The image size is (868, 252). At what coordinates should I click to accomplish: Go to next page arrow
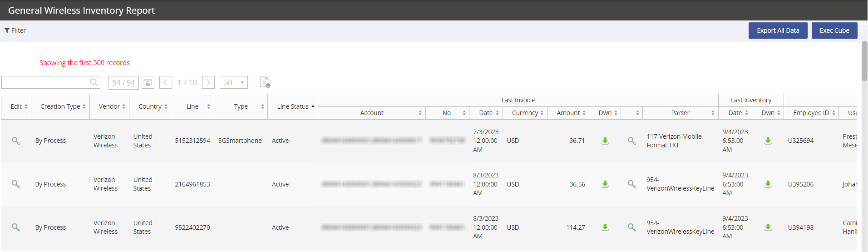tap(208, 82)
